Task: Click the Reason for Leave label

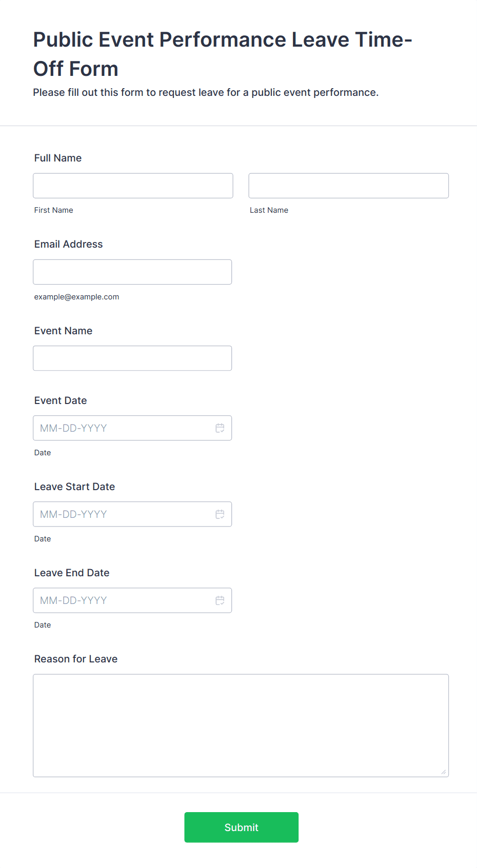Action: [76, 659]
